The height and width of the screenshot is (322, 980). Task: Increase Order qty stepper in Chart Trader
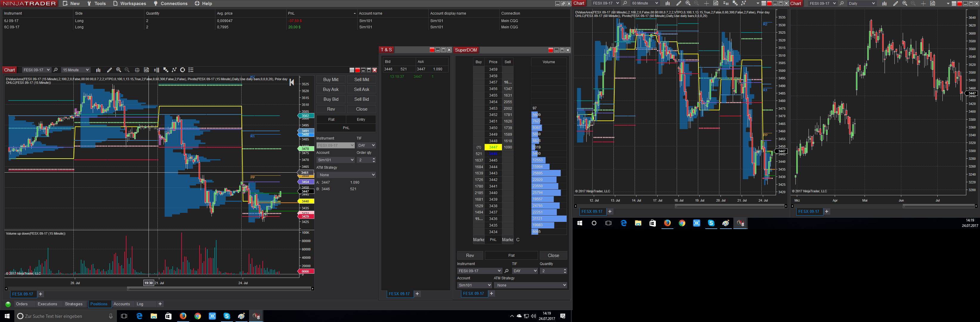click(x=374, y=159)
